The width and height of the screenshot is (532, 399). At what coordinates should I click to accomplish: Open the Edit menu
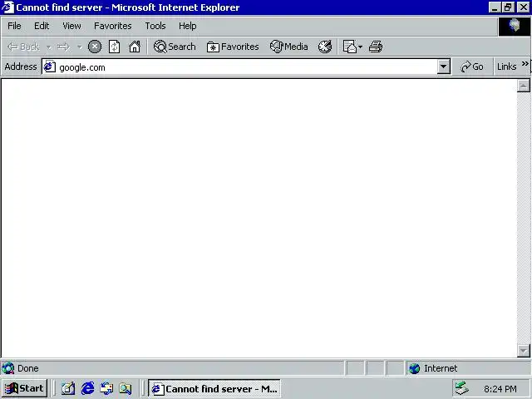click(x=42, y=26)
